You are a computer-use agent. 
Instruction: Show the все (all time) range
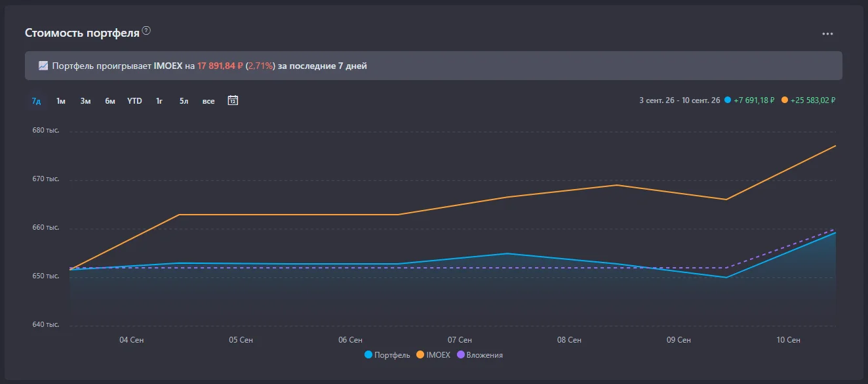pos(208,101)
